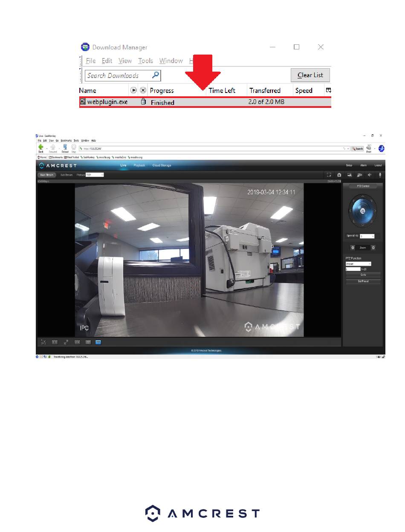Start recording with video camera icon
Viewport: 405px width, 532px height.
coord(359,175)
